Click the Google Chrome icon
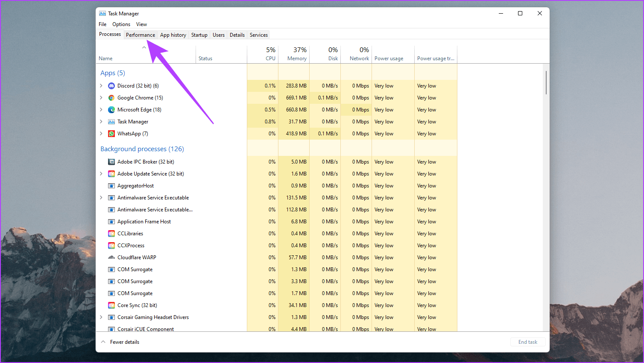 pyautogui.click(x=111, y=98)
